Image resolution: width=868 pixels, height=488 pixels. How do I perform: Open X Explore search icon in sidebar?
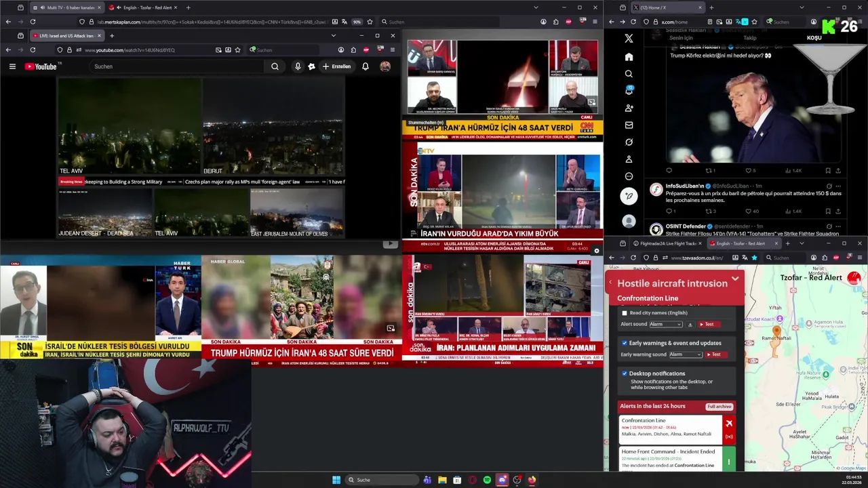click(x=629, y=74)
